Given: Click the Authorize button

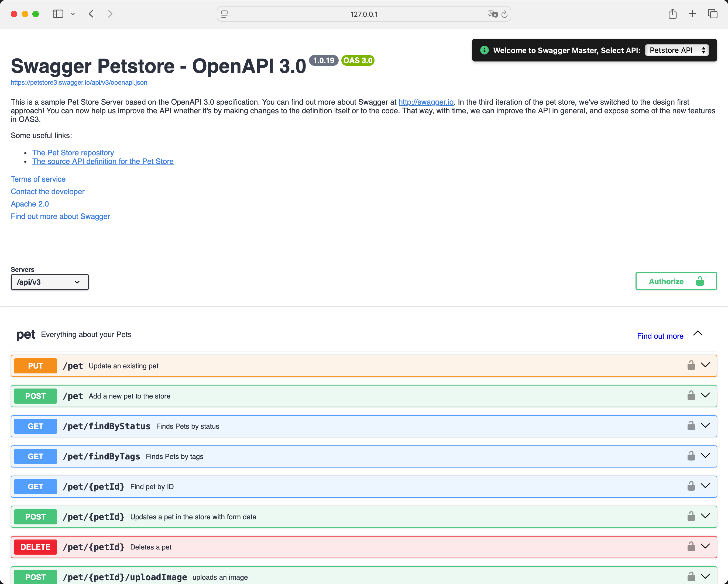Looking at the screenshot, I should click(676, 281).
